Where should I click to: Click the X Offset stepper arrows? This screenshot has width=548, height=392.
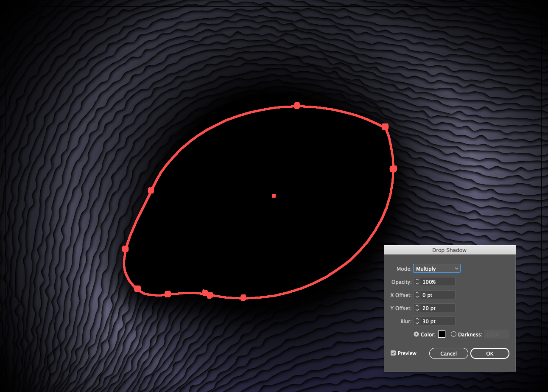pos(417,295)
